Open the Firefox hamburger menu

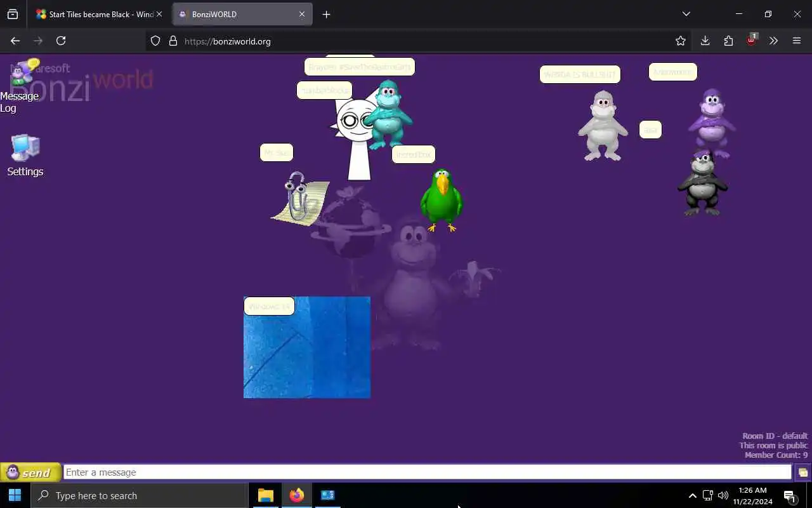797,41
